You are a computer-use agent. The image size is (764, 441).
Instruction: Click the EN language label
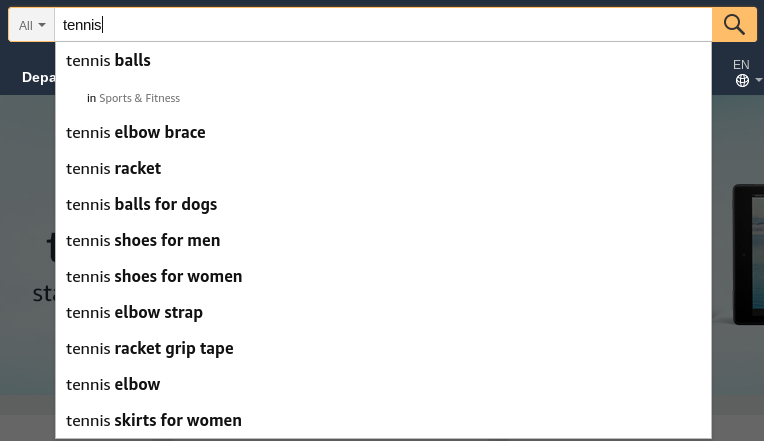[741, 64]
